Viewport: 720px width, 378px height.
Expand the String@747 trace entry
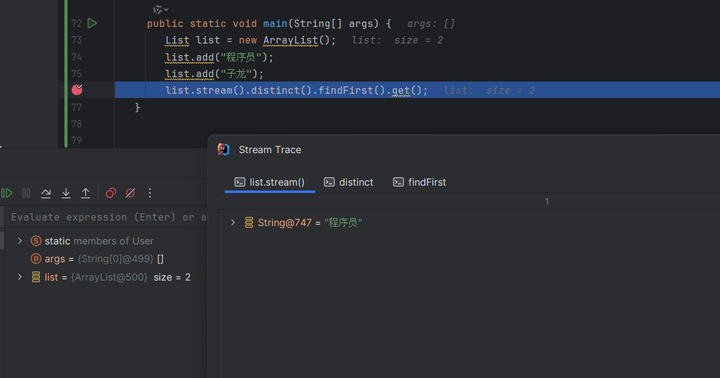point(233,223)
